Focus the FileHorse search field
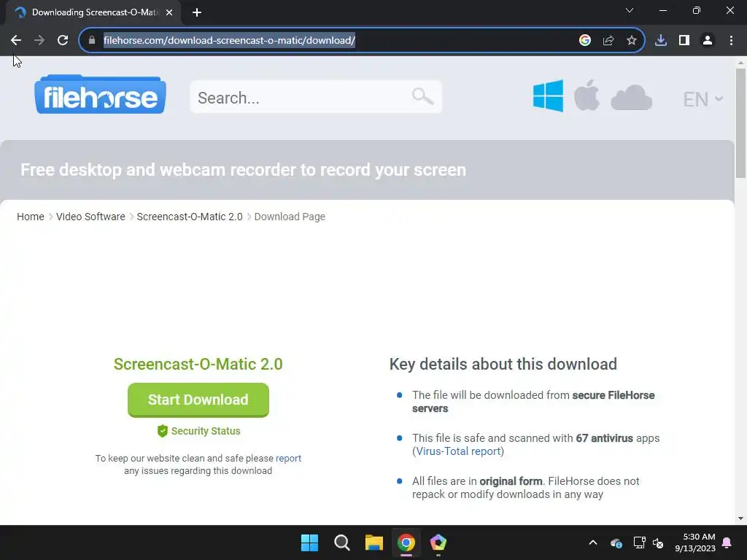The height and width of the screenshot is (560, 747). 315,97
